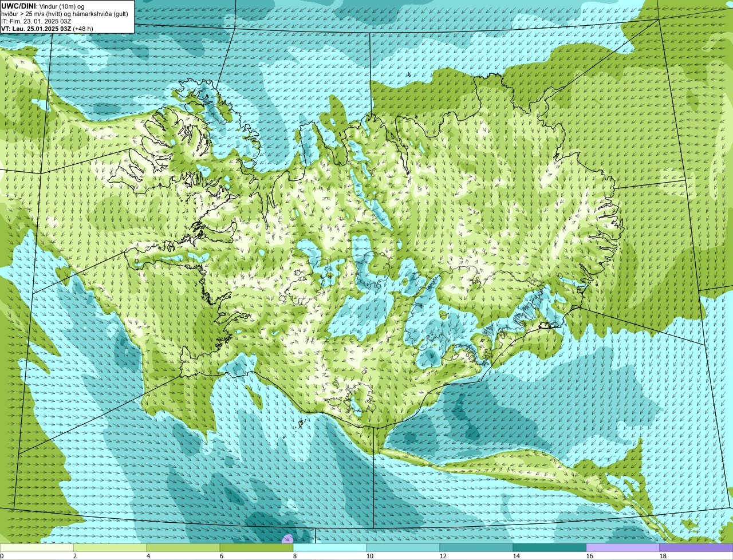Click the small purple wind maximum blob on map
The width and height of the screenshot is (733, 560).
click(x=287, y=539)
